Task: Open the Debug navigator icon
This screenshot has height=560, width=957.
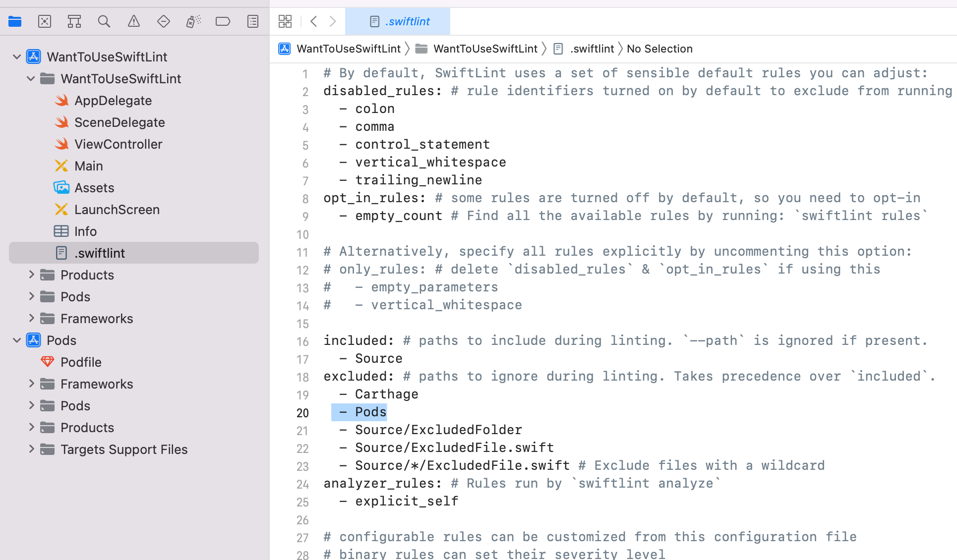Action: pyautogui.click(x=193, y=21)
